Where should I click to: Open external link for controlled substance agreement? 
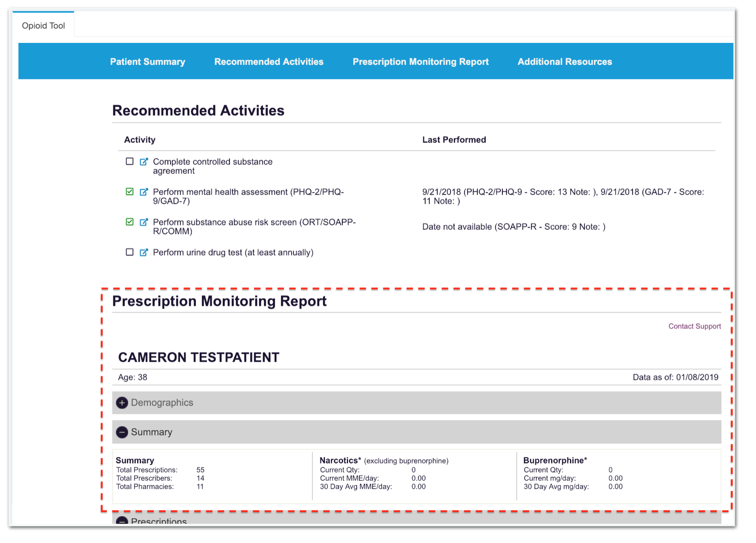143,161
